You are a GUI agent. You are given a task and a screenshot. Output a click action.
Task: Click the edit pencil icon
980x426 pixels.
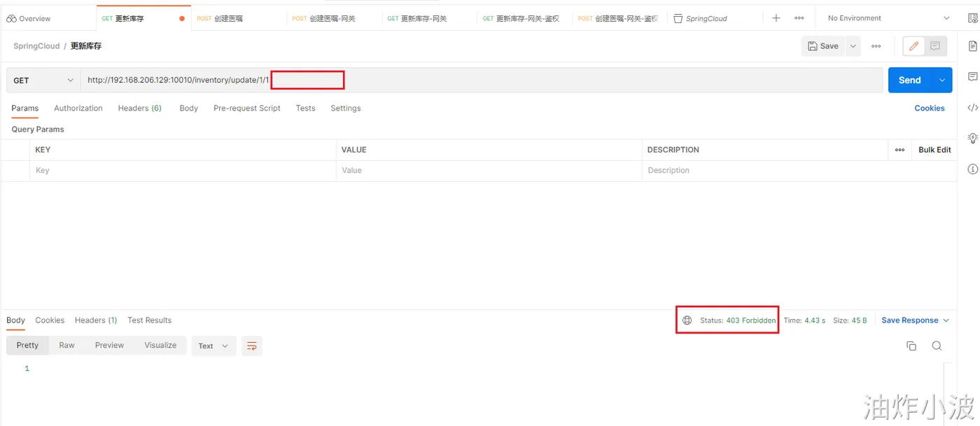[913, 46]
